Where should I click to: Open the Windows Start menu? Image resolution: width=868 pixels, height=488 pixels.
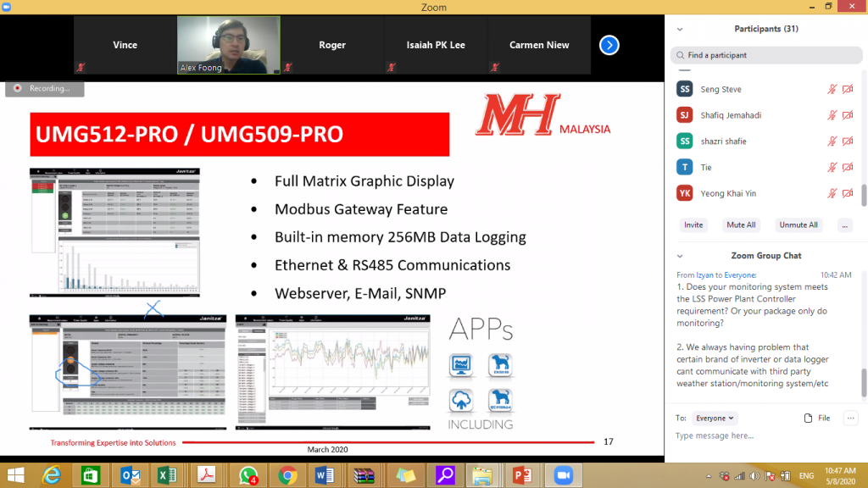click(15, 475)
